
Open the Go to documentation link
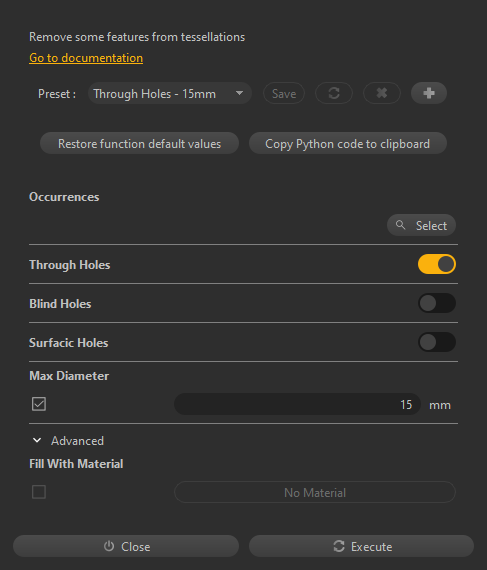coord(86,58)
